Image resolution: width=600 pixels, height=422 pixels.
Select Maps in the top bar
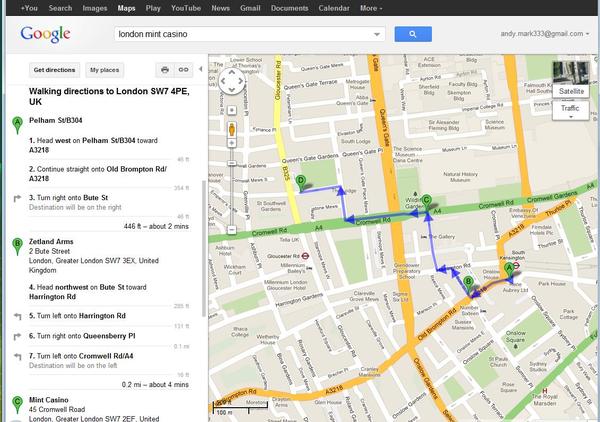click(126, 8)
